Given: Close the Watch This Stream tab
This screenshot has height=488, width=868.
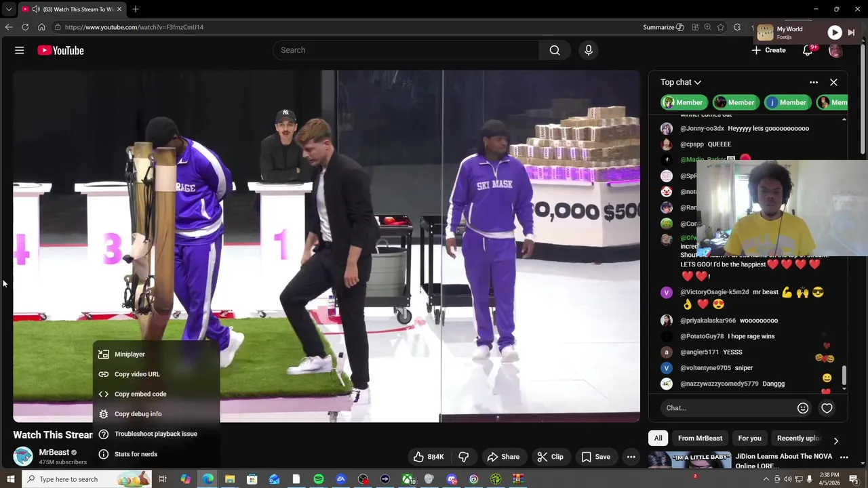Looking at the screenshot, I should [119, 9].
